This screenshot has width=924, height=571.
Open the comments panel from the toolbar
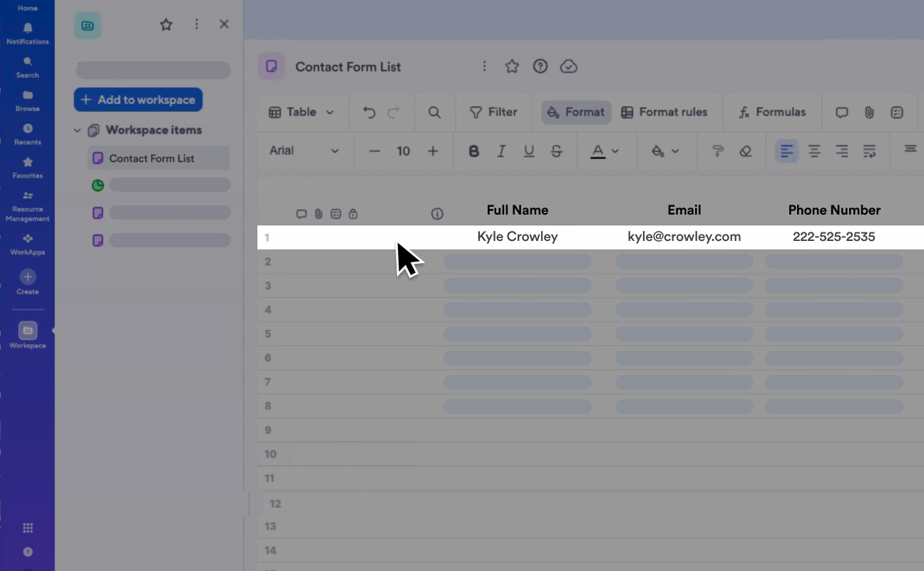tap(841, 112)
